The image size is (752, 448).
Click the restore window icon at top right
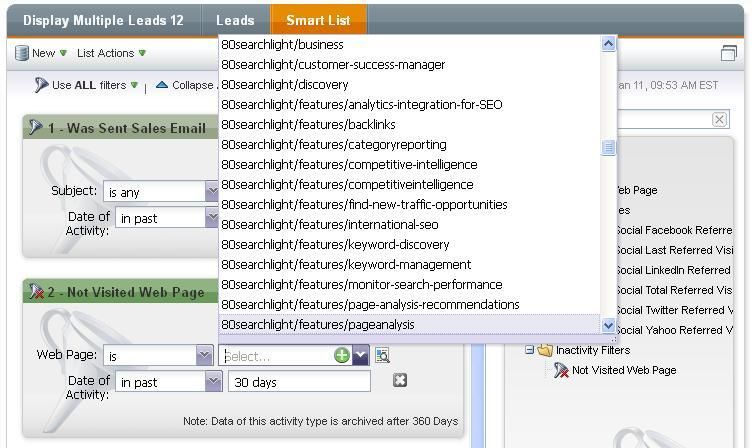tap(728, 53)
